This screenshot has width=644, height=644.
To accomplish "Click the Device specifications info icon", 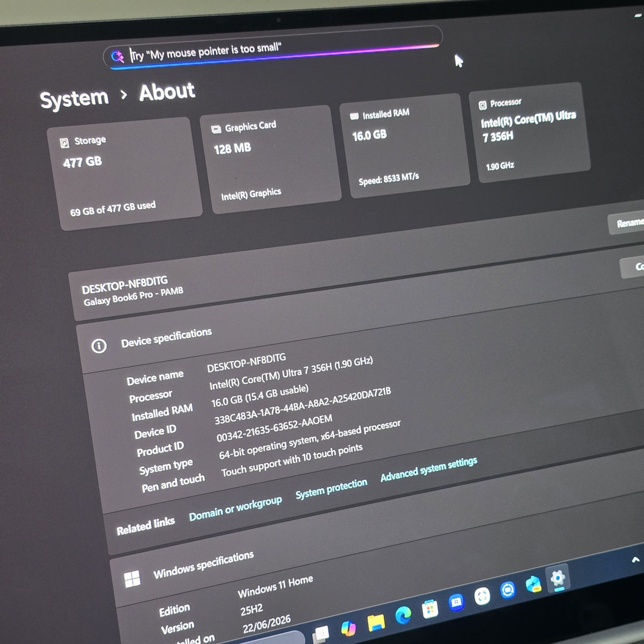I will [99, 346].
